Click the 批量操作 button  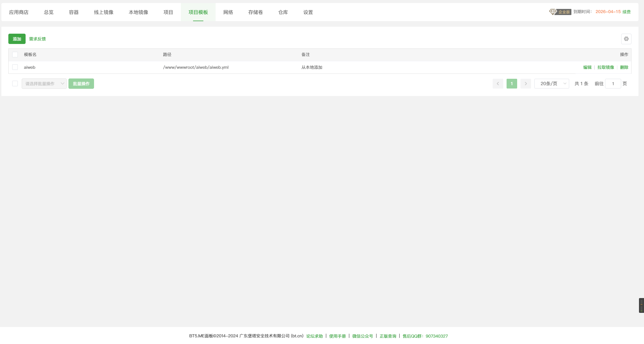81,83
